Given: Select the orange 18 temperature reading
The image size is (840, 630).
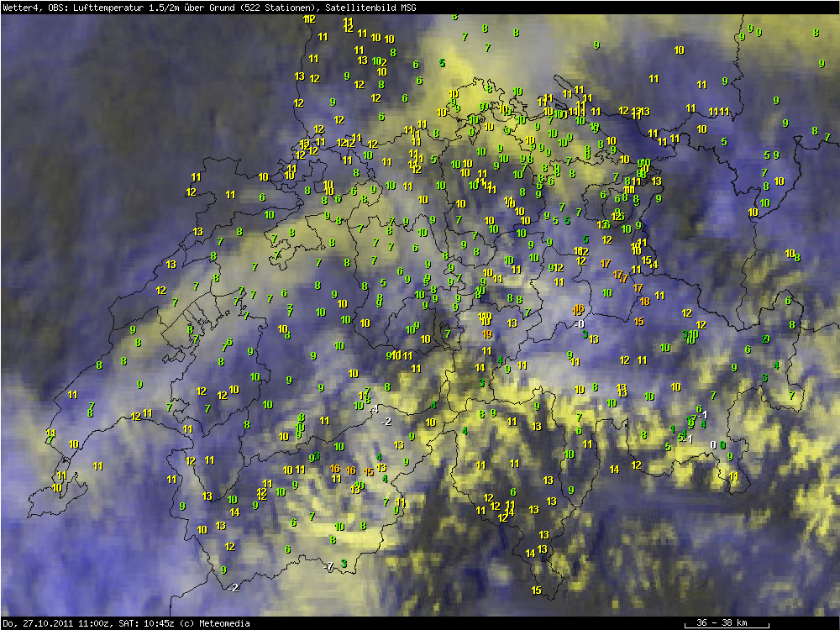Looking at the screenshot, I should [x=644, y=302].
